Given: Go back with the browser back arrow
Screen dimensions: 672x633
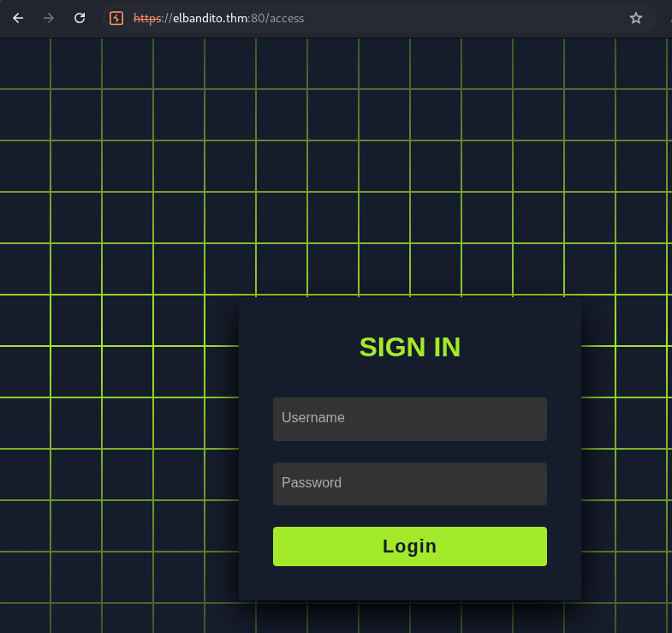Looking at the screenshot, I should (x=18, y=18).
